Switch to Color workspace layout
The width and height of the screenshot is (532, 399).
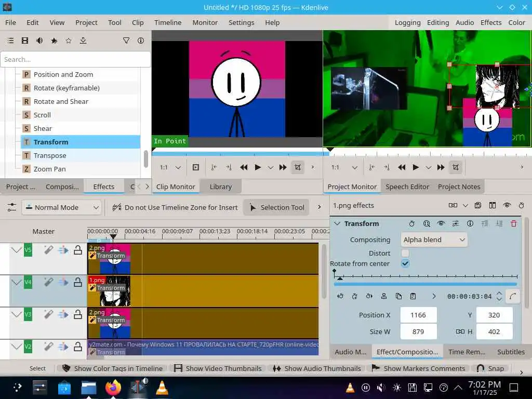tap(516, 22)
